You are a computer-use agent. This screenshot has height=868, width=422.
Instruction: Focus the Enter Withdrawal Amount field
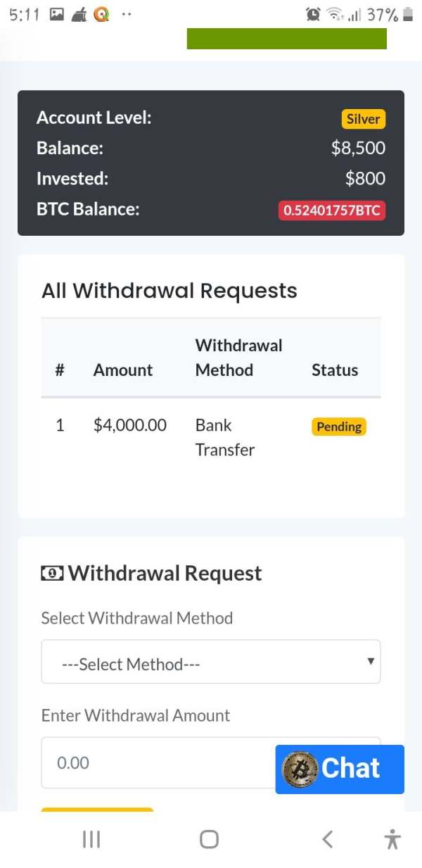coord(158,763)
